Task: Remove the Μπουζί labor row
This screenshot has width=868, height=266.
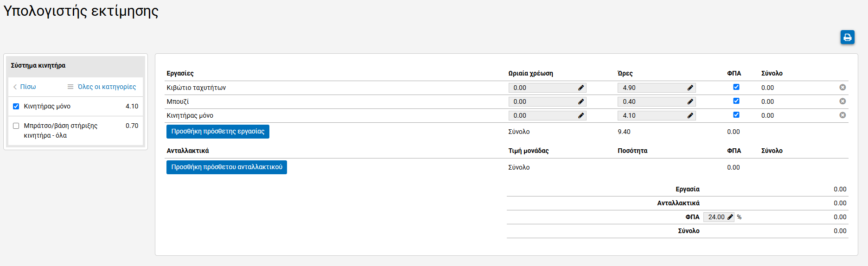Action: 842,101
